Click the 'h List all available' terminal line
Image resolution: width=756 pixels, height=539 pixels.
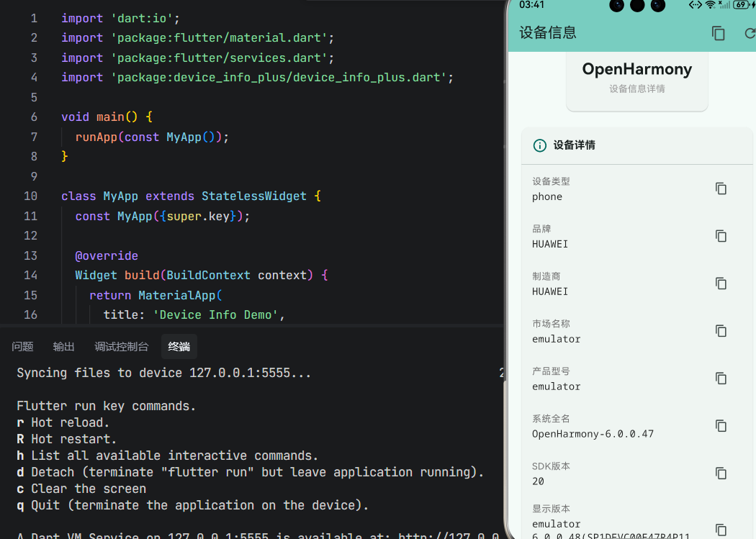[x=167, y=456]
